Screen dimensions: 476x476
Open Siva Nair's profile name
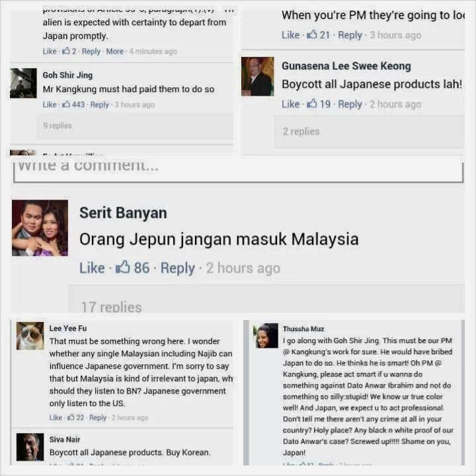65,439
